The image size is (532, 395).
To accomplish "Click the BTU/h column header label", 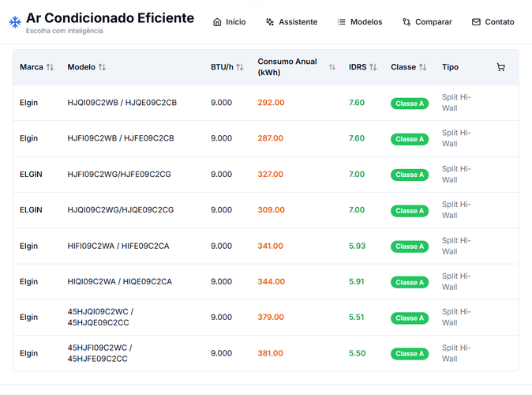I will (222, 67).
